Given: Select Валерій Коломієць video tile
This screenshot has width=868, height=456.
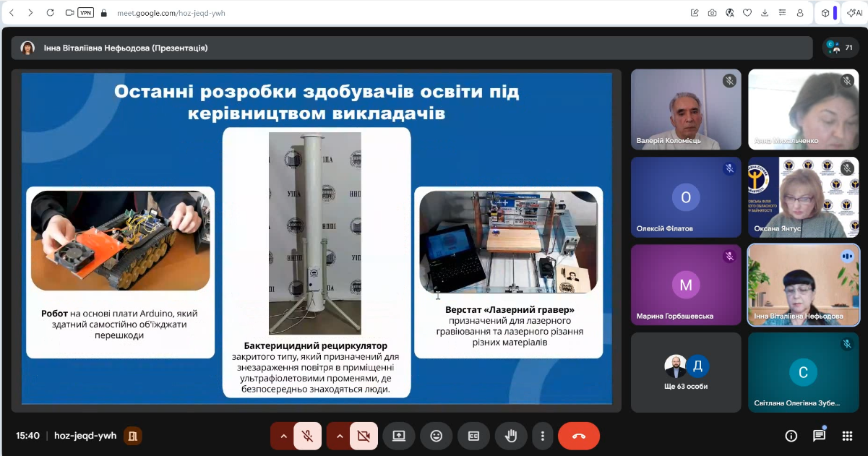Looking at the screenshot, I should (x=686, y=109).
